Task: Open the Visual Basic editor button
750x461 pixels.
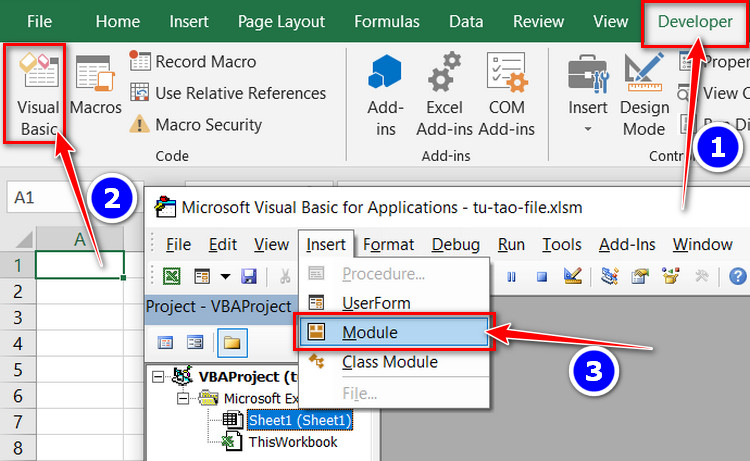Action: click(38, 94)
